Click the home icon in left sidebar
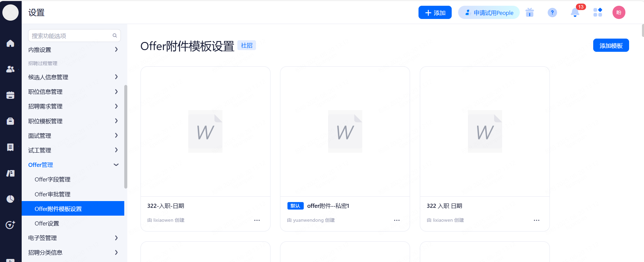The image size is (644, 262). [x=10, y=43]
